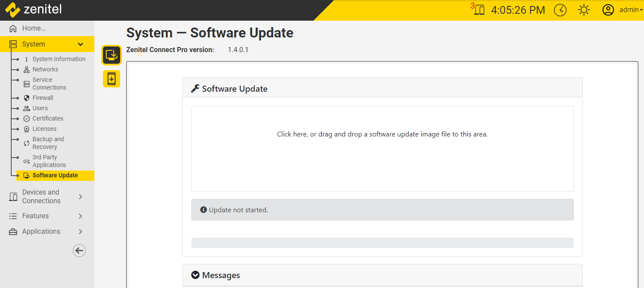The image size is (644, 288).
Task: Select the system software update tab icon
Action: click(112, 55)
